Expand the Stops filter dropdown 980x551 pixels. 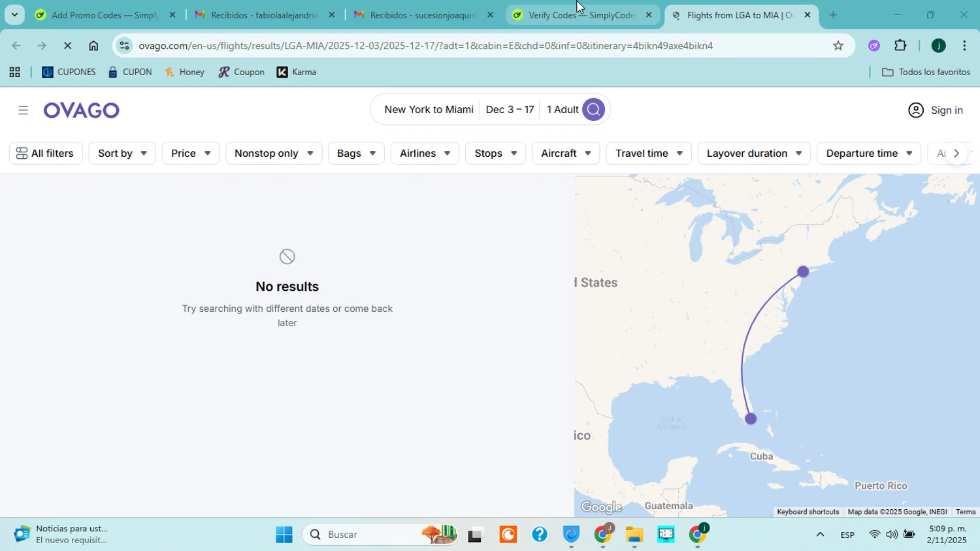click(495, 153)
